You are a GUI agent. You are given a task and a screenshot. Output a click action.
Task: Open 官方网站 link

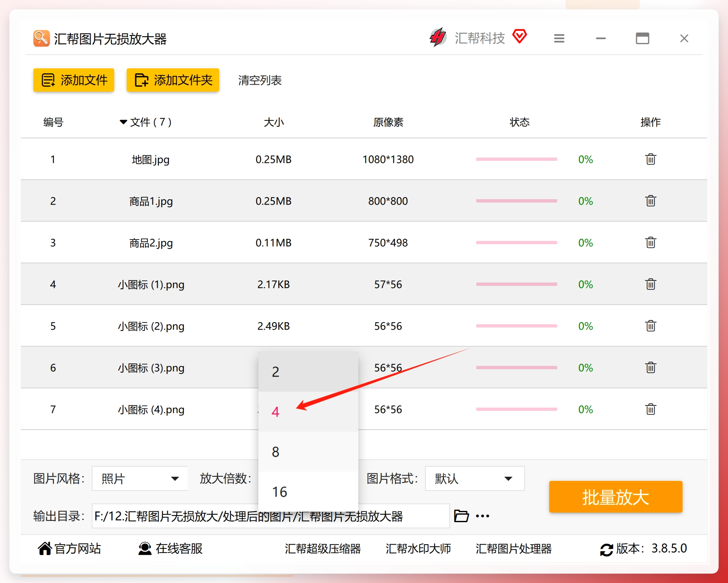pyautogui.click(x=78, y=548)
